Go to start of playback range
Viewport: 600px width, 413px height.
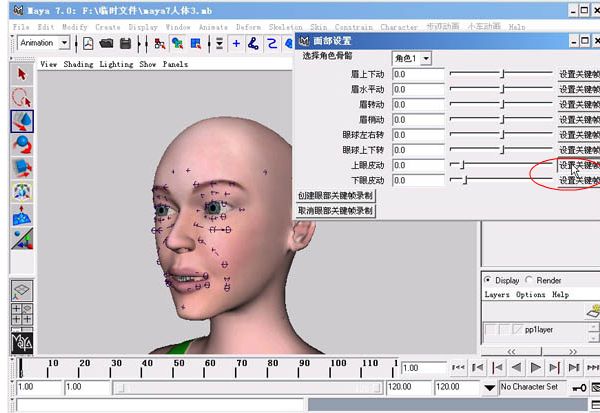(x=458, y=367)
